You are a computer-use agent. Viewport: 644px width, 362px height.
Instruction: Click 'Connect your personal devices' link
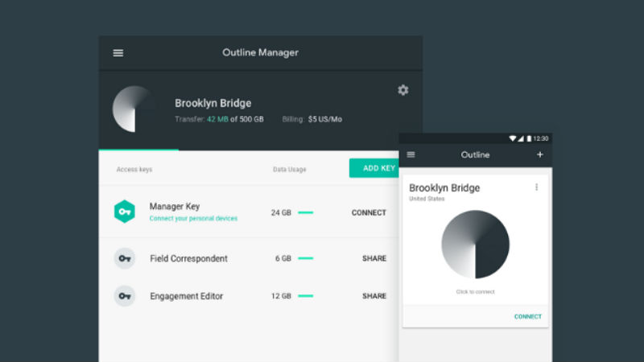point(193,218)
